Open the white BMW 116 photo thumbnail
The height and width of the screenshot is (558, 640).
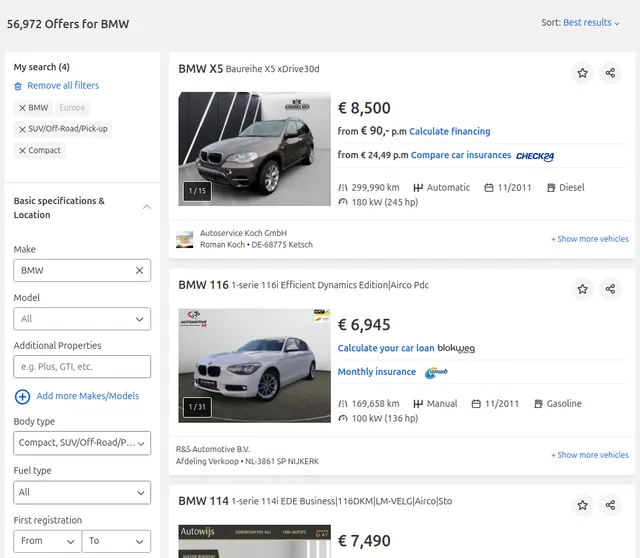tap(254, 365)
